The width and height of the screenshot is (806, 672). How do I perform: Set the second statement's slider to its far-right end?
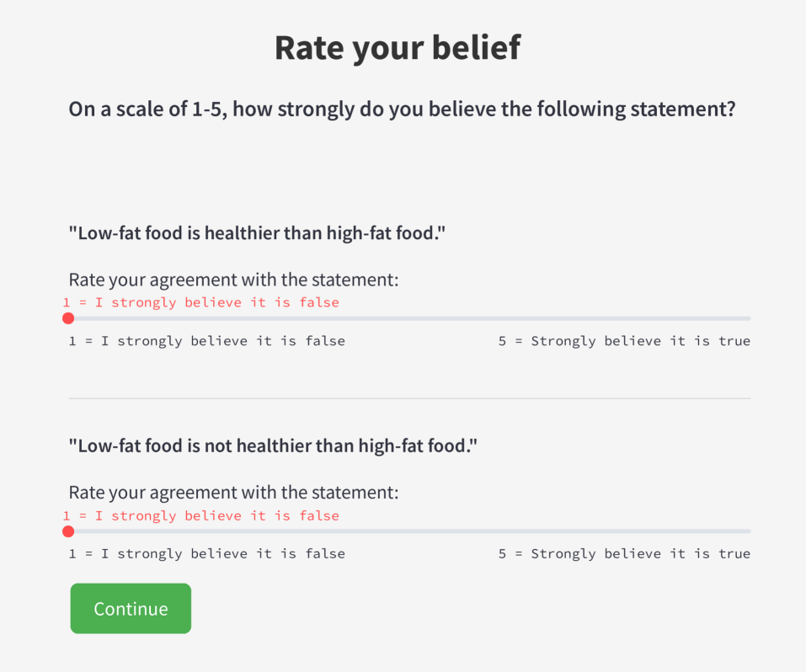pyautogui.click(x=749, y=531)
